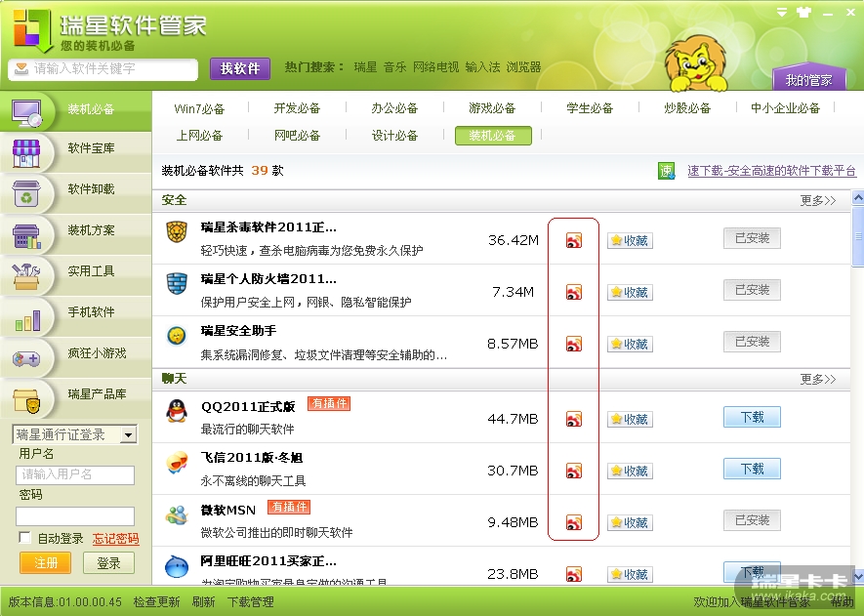Viewport: 864px width, 616px height.
Task: Add 瑞星杀毒软件2011 to 收藏
Action: point(630,241)
